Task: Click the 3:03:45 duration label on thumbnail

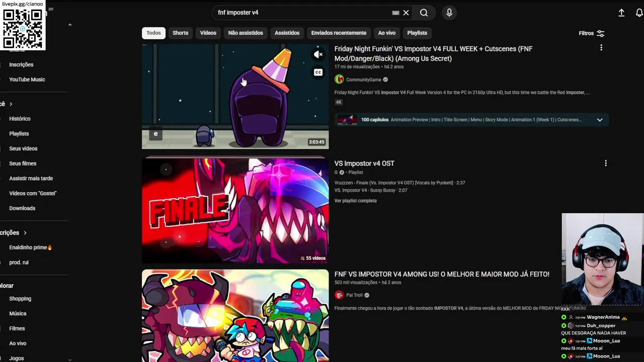Action: point(316,142)
